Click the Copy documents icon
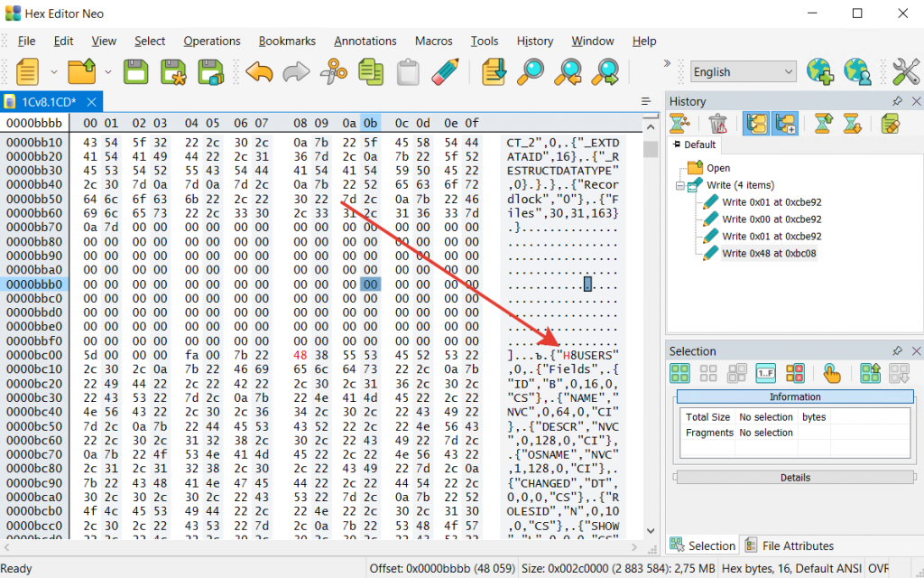The width and height of the screenshot is (924, 578). [371, 72]
